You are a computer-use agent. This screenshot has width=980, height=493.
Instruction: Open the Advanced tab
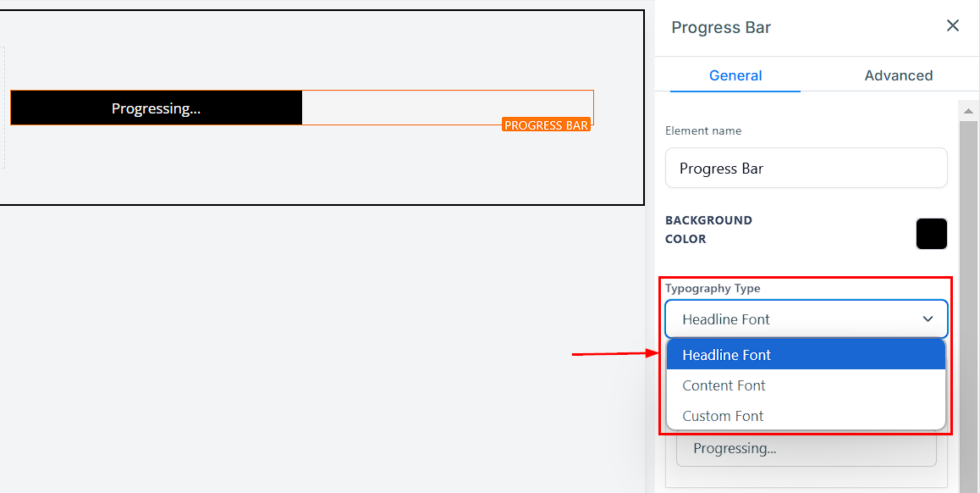tap(898, 75)
